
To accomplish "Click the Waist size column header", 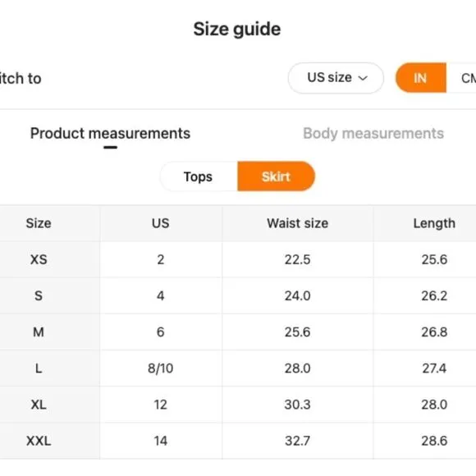I will tap(297, 223).
